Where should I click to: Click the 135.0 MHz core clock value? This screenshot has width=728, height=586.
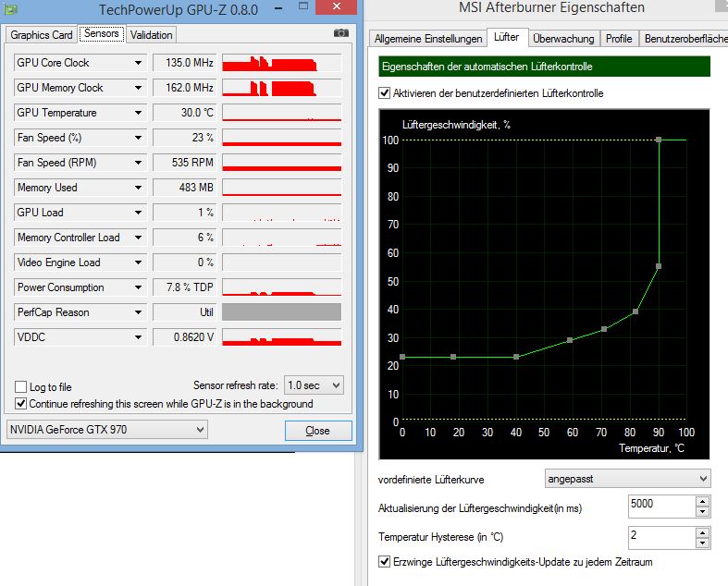(x=185, y=63)
